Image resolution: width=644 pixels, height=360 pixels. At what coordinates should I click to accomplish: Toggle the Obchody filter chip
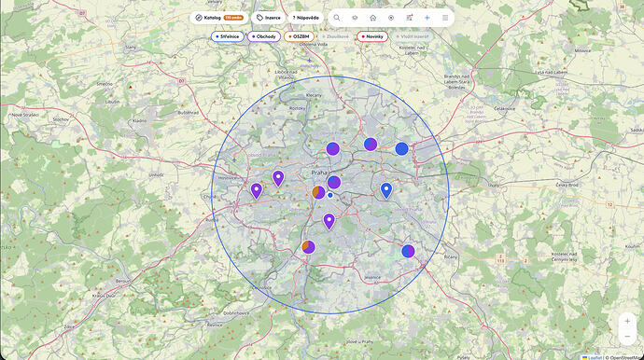tap(264, 36)
